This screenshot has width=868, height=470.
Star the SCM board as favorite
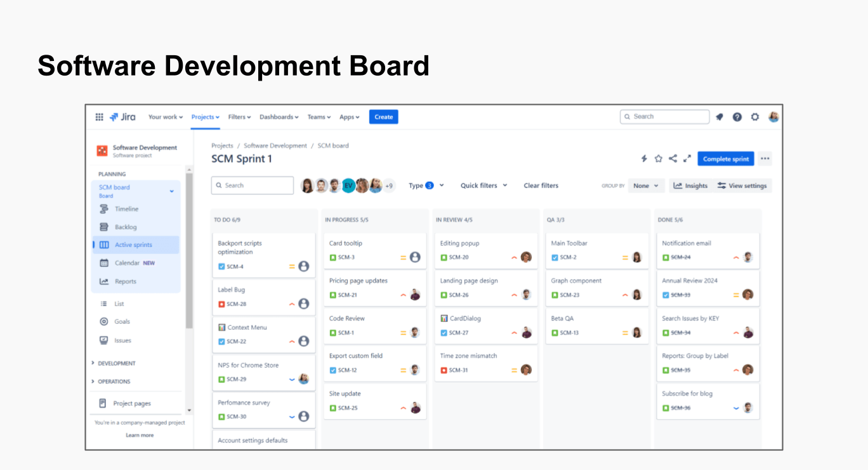(x=659, y=158)
